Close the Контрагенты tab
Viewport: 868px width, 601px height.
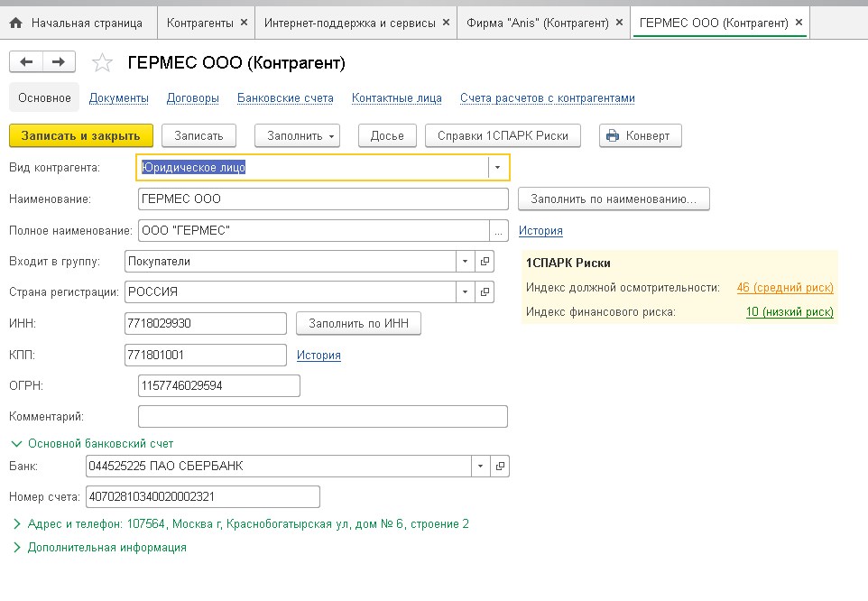point(244,22)
